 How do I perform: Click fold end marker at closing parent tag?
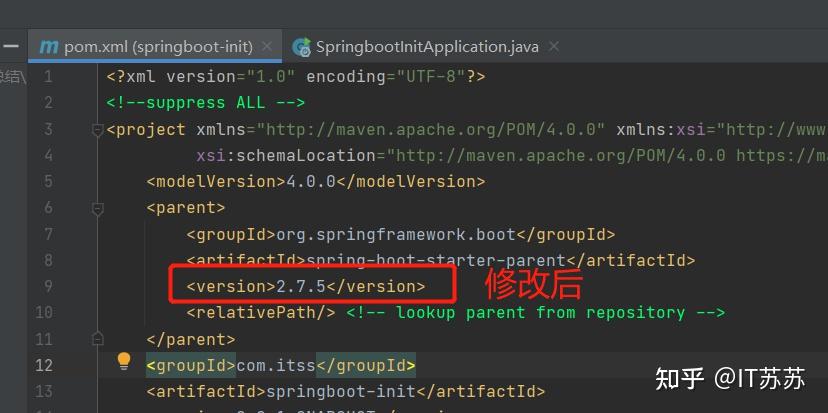[97, 338]
